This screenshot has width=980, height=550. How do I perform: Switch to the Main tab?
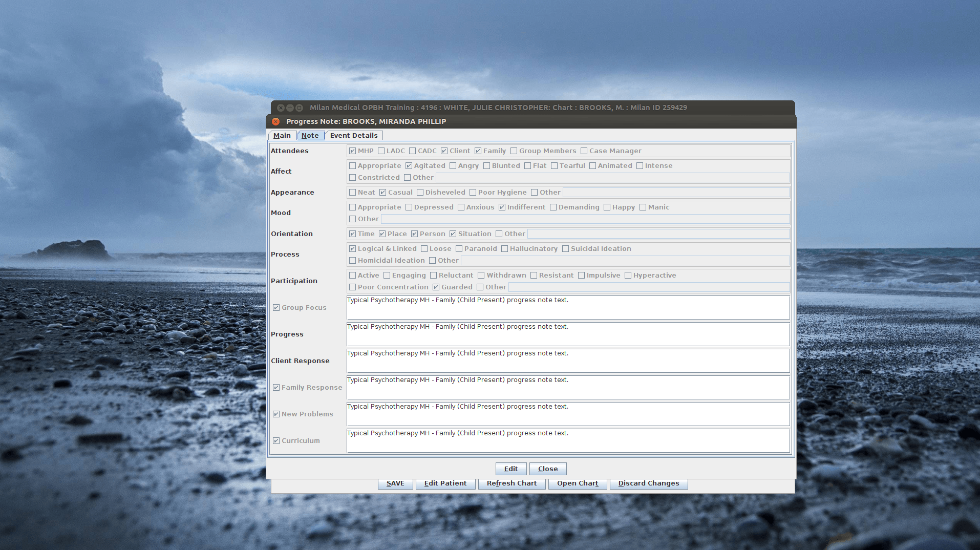click(x=282, y=135)
